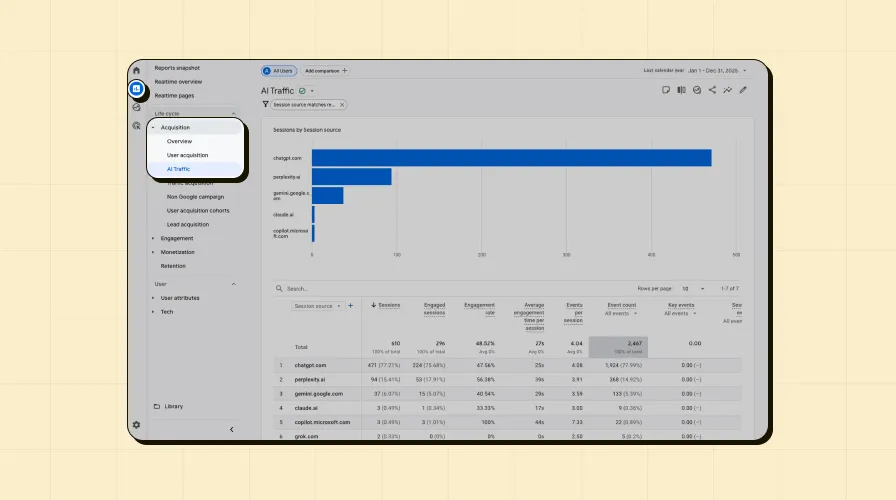Expand the Engagement tree item

click(153, 238)
